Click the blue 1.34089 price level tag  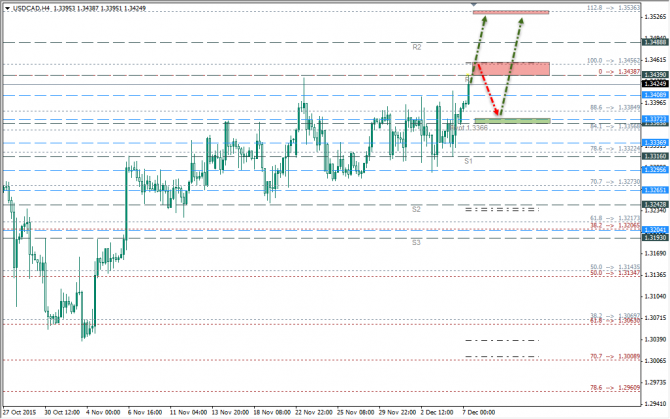[x=656, y=95]
